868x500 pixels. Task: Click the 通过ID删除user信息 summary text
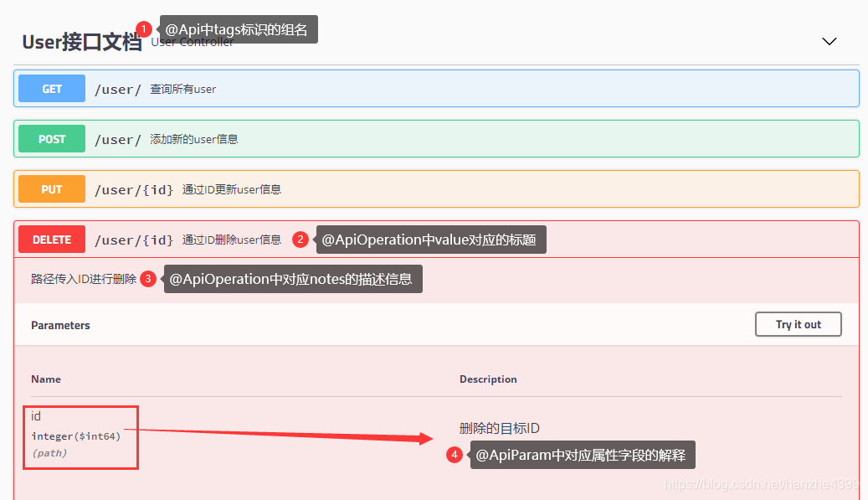(x=231, y=240)
